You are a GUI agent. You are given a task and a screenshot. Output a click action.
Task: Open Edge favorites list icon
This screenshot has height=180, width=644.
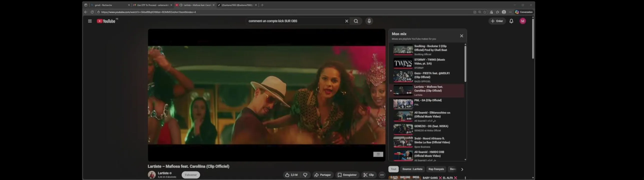[x=498, y=12]
